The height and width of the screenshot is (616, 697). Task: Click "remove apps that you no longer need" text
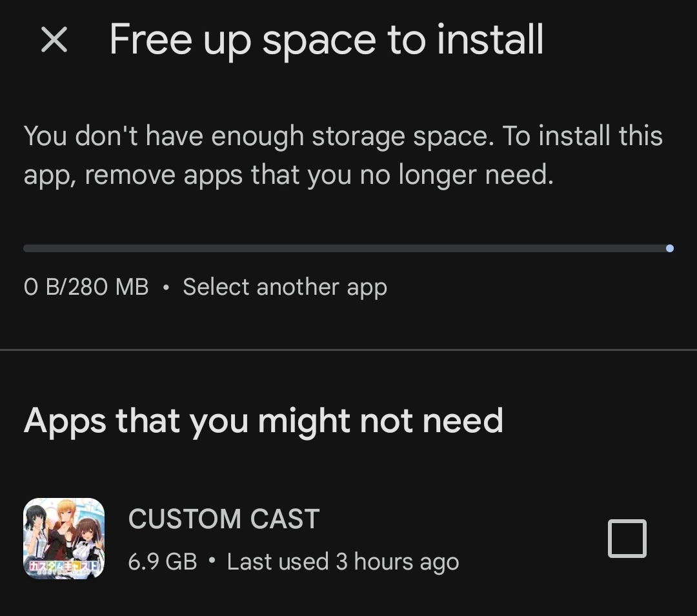(319, 175)
